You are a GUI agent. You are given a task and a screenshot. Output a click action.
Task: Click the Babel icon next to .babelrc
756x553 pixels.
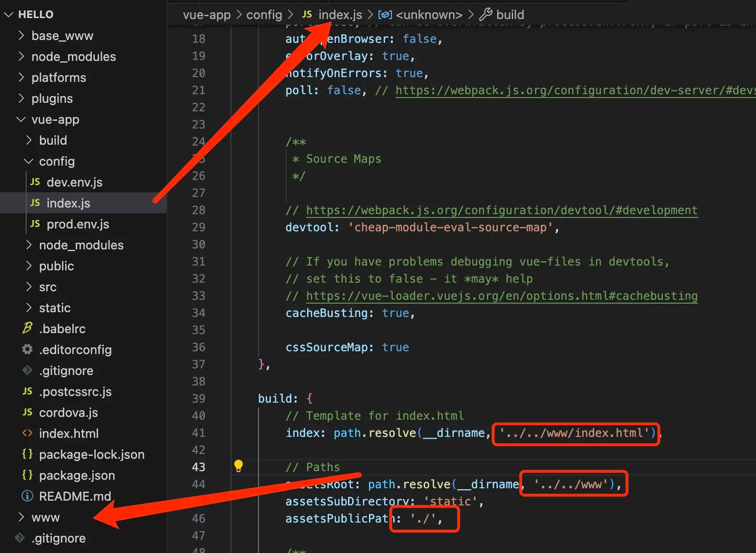pyautogui.click(x=27, y=328)
